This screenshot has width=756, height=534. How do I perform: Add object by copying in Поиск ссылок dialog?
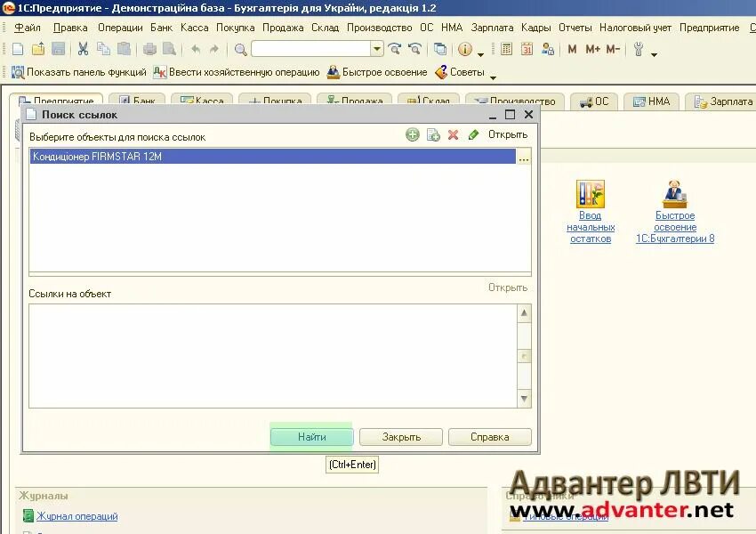point(431,133)
